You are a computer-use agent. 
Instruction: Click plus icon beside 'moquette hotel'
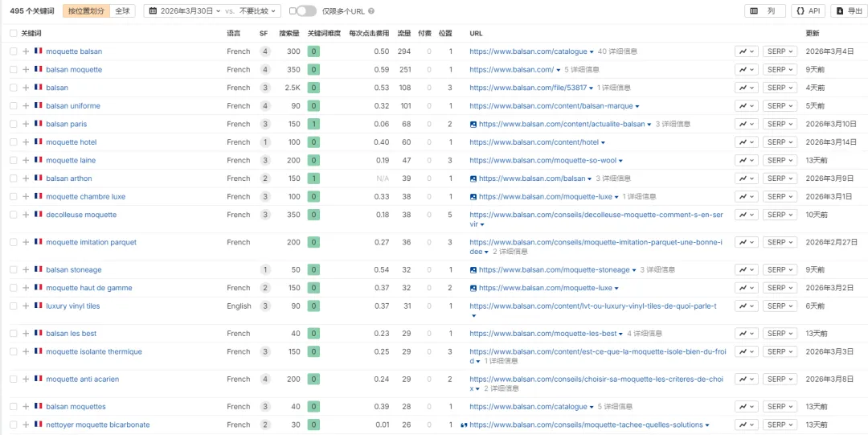(26, 142)
